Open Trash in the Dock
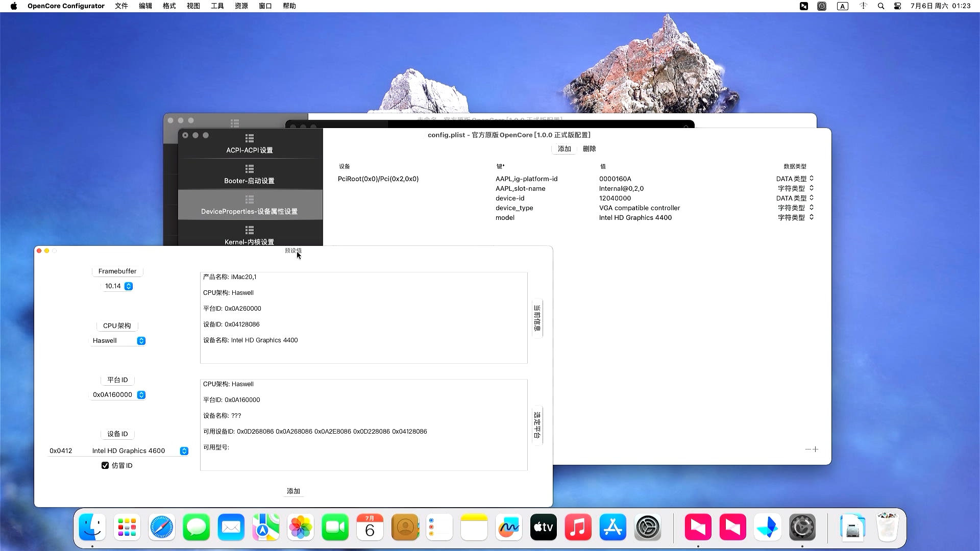The height and width of the screenshot is (551, 980). tap(888, 527)
